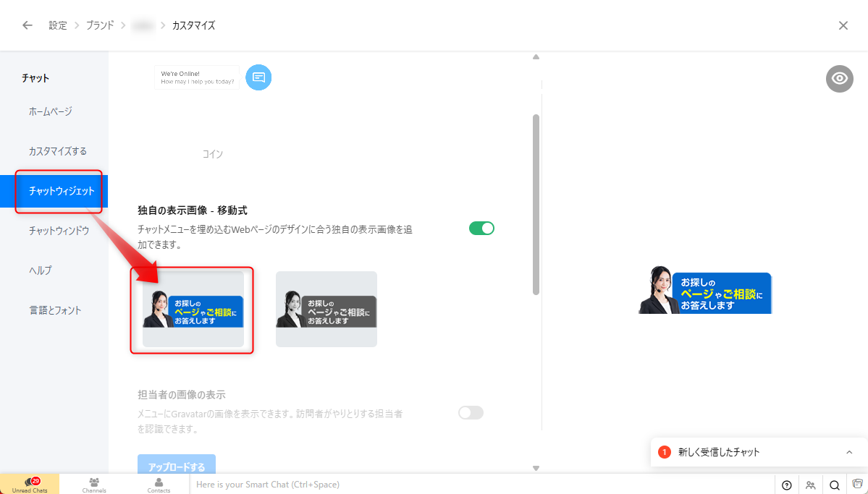Click the bottom-right chat window icon
The height and width of the screenshot is (494, 868).
pos(857,484)
